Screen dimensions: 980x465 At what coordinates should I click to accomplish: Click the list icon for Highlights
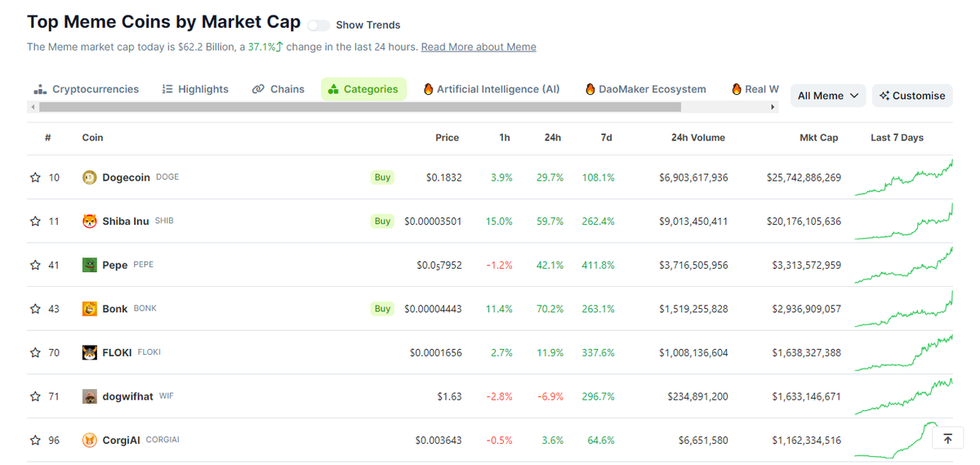[167, 89]
